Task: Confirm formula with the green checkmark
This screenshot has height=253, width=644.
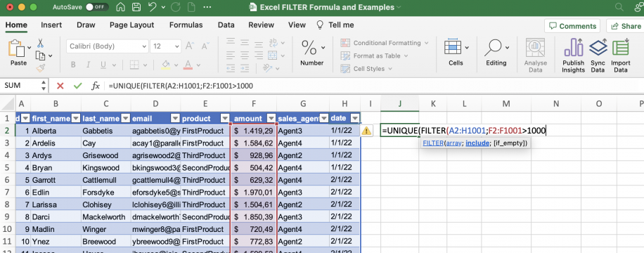Action: click(x=77, y=86)
